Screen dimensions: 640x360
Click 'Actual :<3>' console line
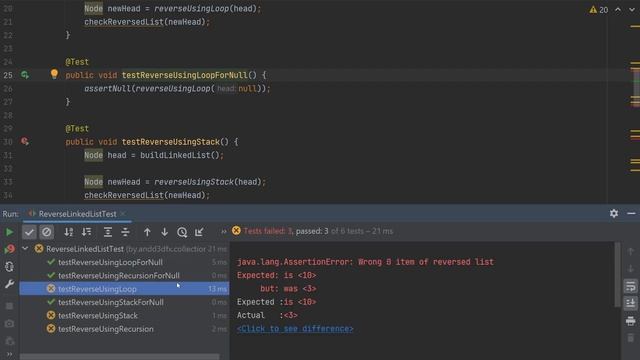click(x=267, y=316)
